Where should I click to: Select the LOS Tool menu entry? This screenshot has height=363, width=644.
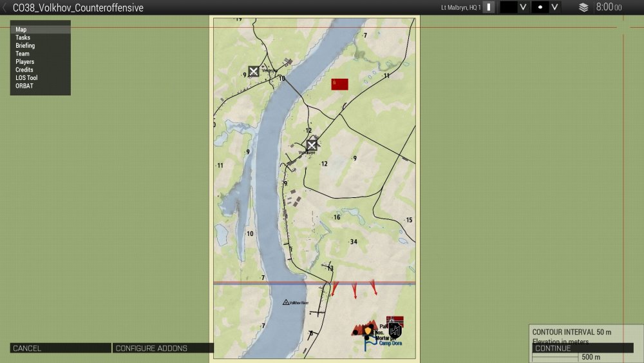tap(26, 78)
